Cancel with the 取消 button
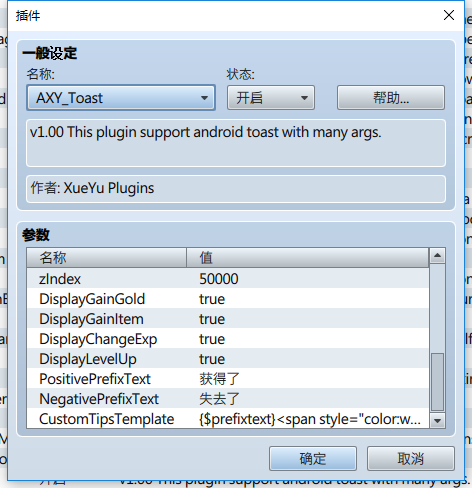 pyautogui.click(x=411, y=459)
